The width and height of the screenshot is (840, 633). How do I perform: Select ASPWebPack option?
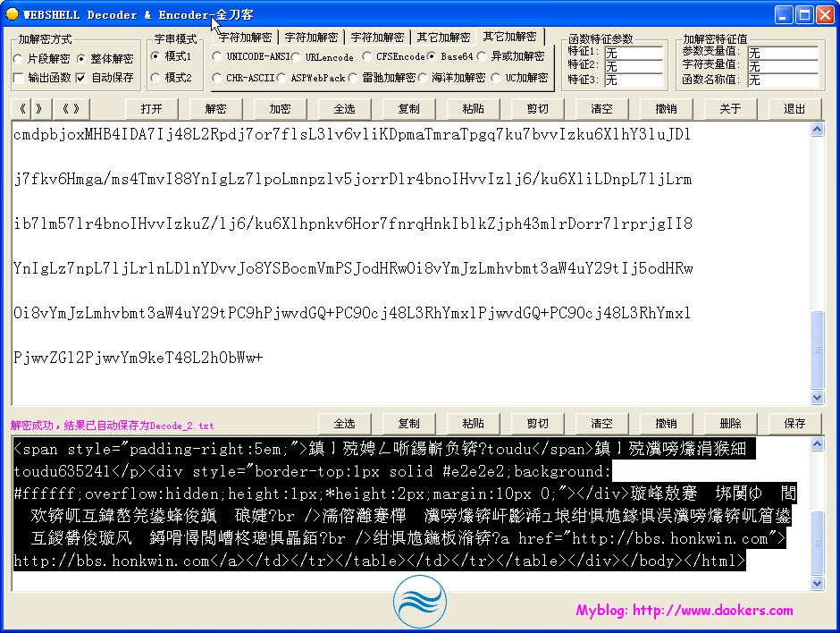311,78
